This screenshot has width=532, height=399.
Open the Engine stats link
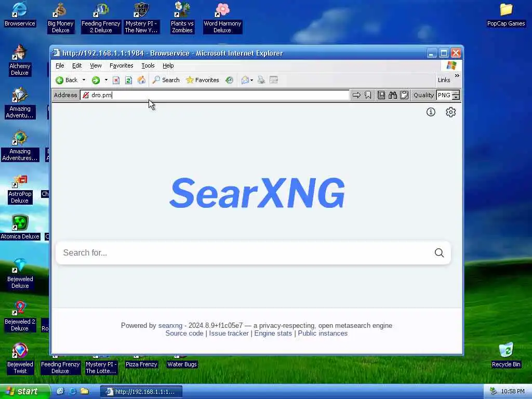[273, 334]
